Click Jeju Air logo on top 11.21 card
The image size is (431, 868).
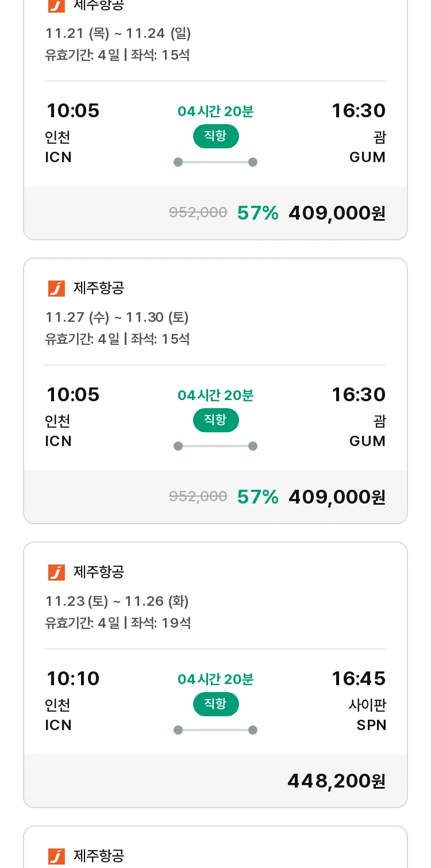click(x=56, y=5)
